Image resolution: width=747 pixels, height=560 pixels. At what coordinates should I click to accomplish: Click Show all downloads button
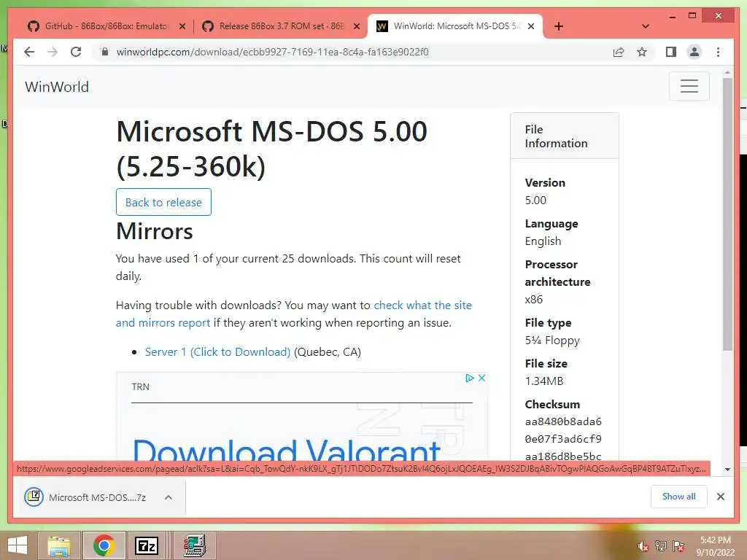coord(679,497)
